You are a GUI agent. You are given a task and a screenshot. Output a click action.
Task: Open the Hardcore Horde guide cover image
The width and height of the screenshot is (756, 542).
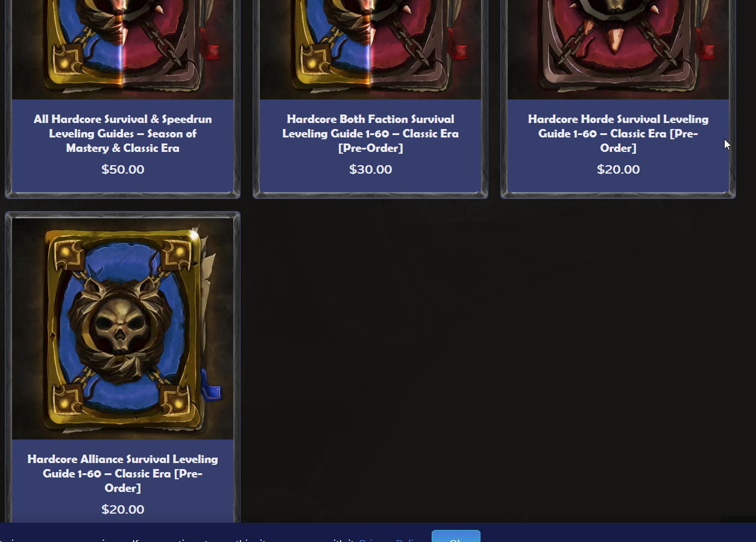618,49
